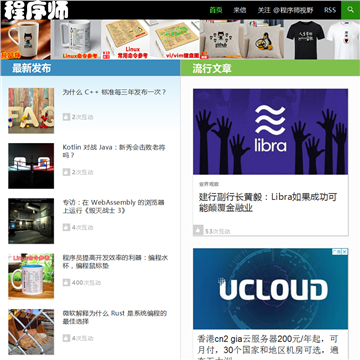
Task: Click thumbs-up icon under Kotlin article
Action: [66, 172]
